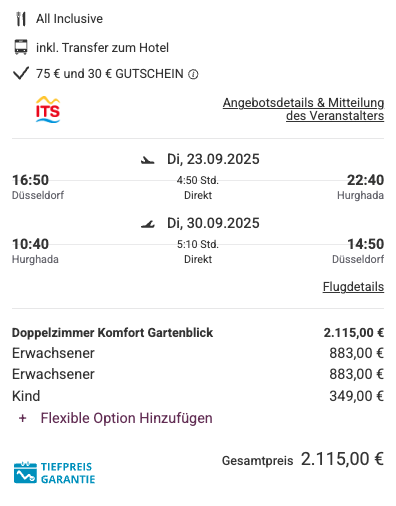The width and height of the screenshot is (396, 506).
Task: Click the ITS tour operator logo
Action: pyautogui.click(x=48, y=110)
